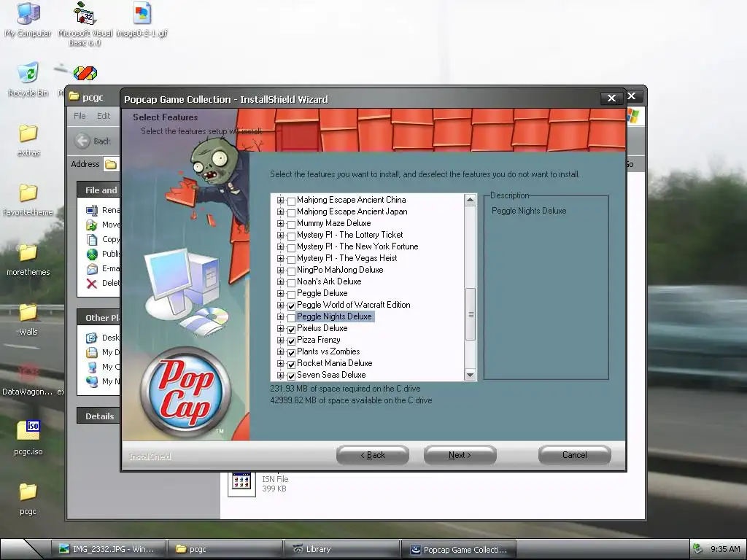The height and width of the screenshot is (560, 747).
Task: Check the Mahjong Escape Ancient China checkbox
Action: pos(292,201)
